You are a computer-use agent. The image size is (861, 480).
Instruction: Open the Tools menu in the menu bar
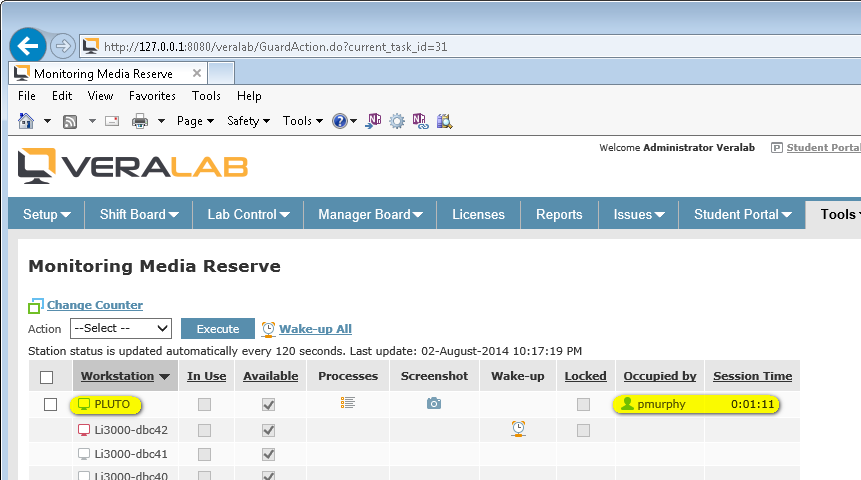pos(206,96)
